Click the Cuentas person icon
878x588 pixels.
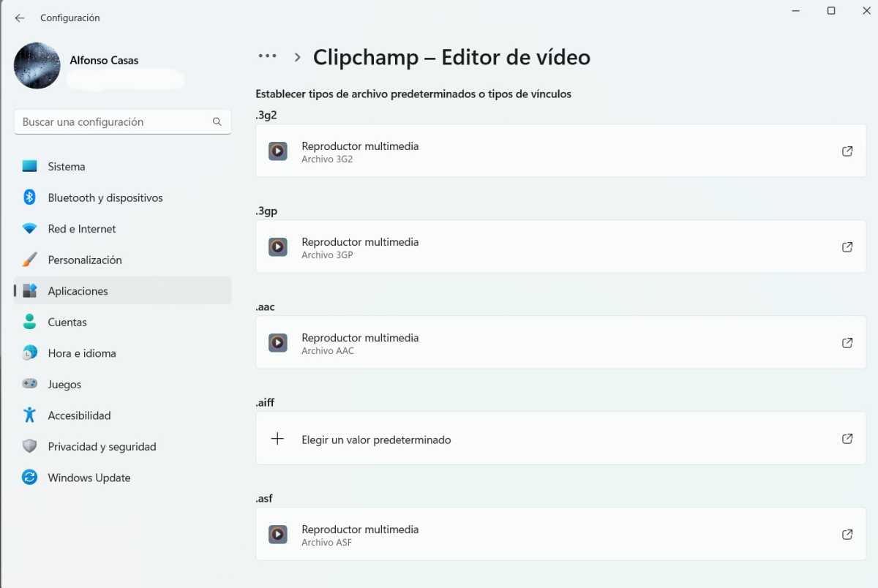pos(29,322)
